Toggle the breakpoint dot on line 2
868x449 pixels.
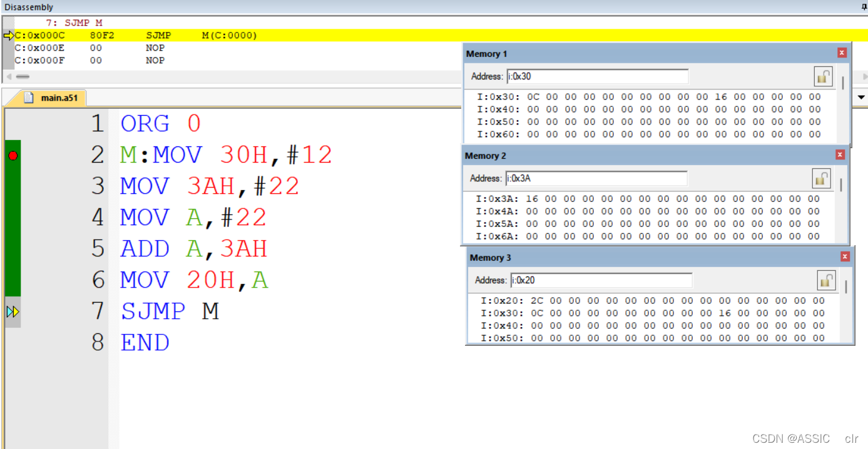(13, 154)
